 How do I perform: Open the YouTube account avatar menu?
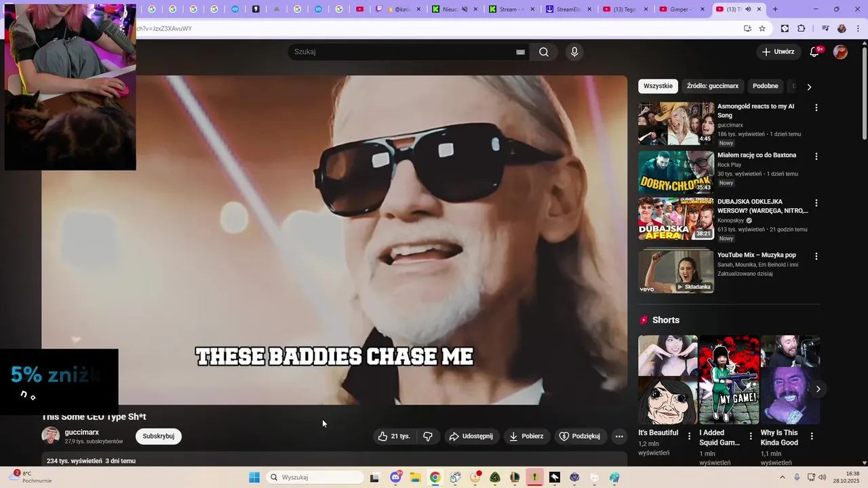tap(840, 52)
